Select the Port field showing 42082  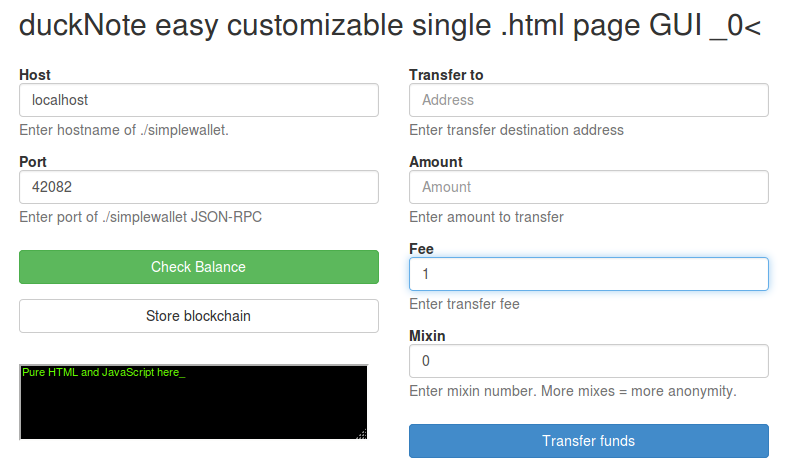click(199, 187)
